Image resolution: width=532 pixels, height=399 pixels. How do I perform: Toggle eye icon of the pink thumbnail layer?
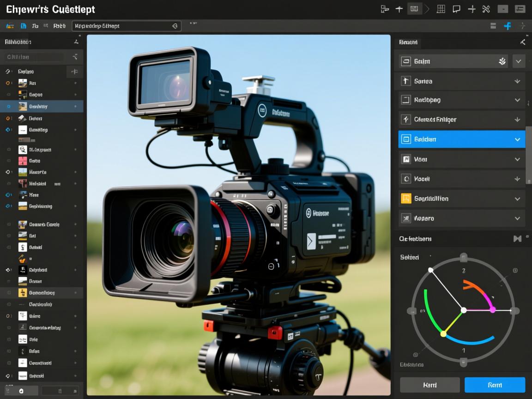point(8,161)
